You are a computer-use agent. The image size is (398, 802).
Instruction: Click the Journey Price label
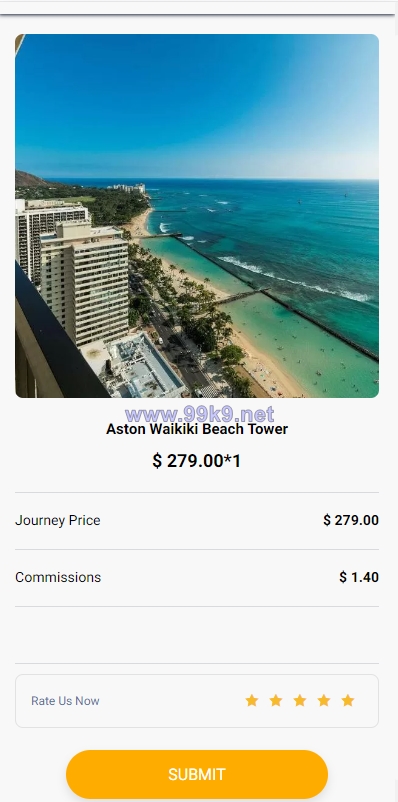point(58,520)
